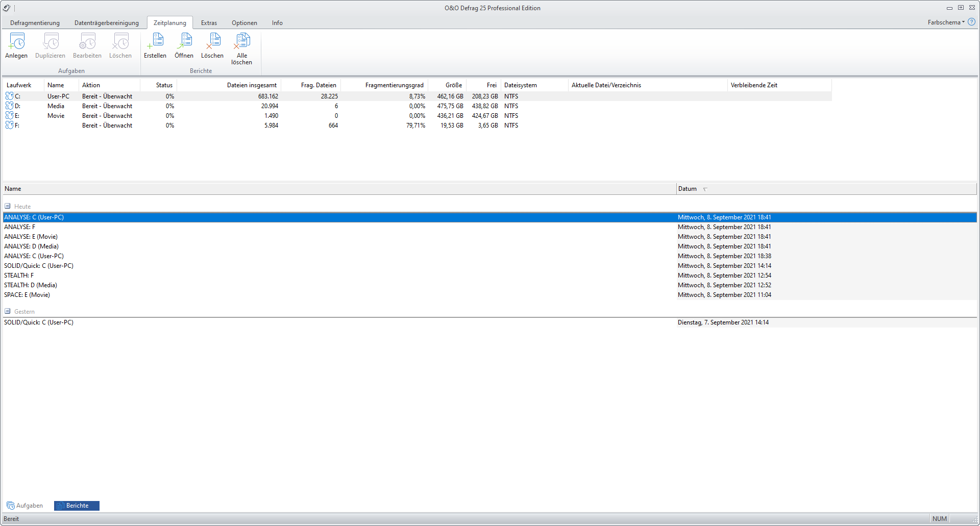
Task: Click the drive C: icon
Action: [x=9, y=96]
